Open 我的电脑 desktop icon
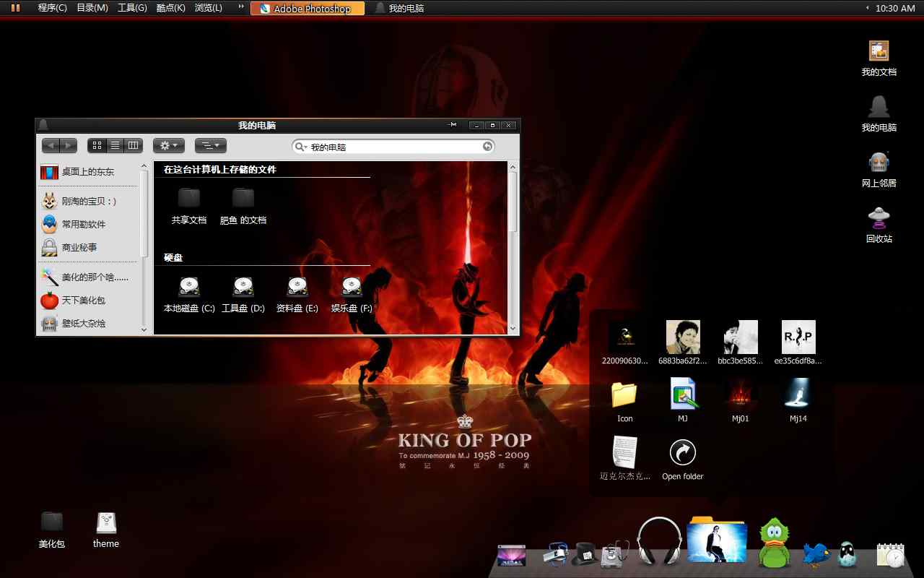Screen dimensions: 924x578 pyautogui.click(x=879, y=113)
